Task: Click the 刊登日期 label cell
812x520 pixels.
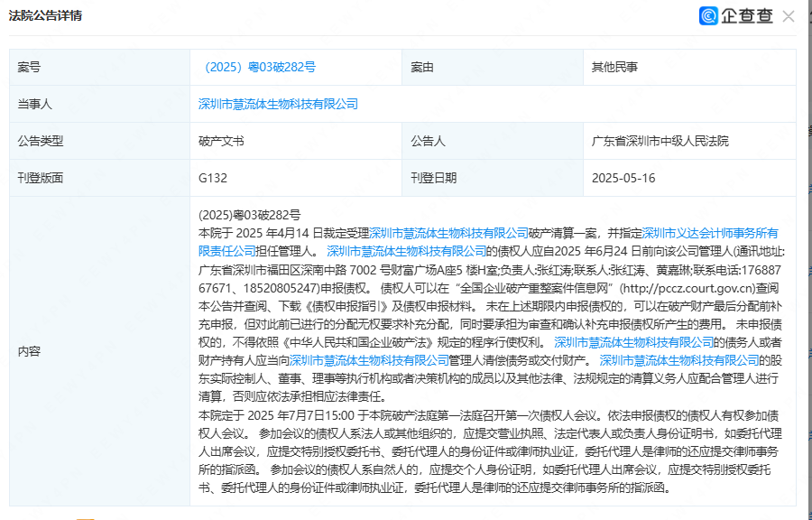Action: [x=493, y=178]
